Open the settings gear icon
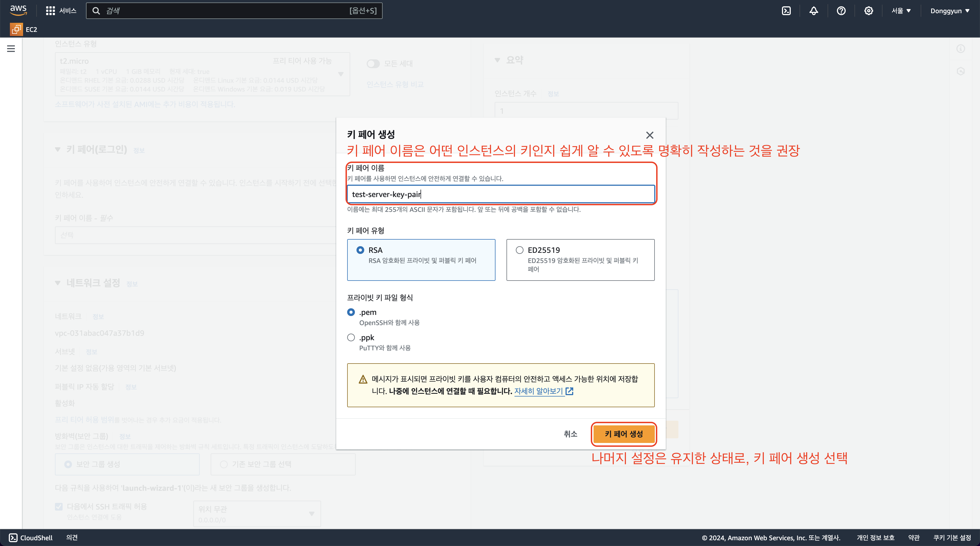The width and height of the screenshot is (980, 546). pos(868,11)
